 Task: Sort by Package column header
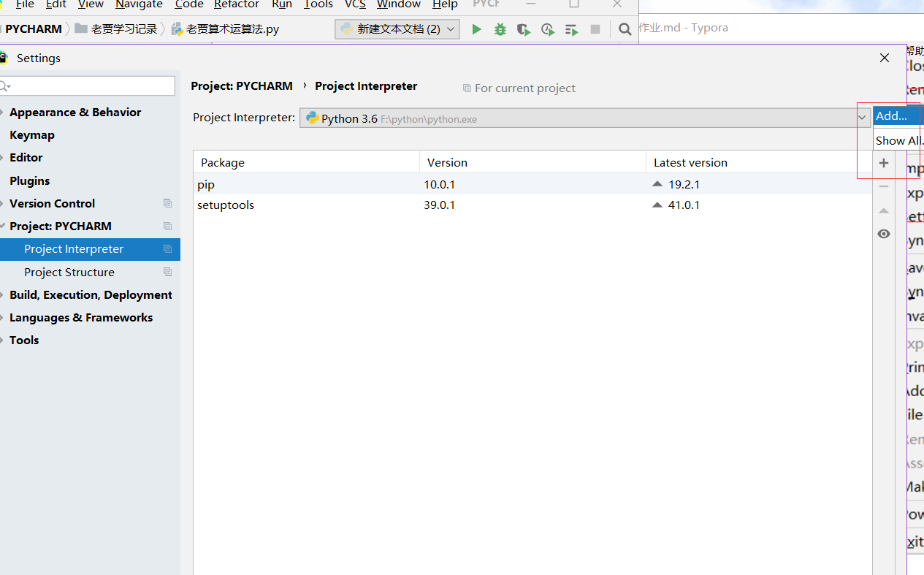pos(306,162)
